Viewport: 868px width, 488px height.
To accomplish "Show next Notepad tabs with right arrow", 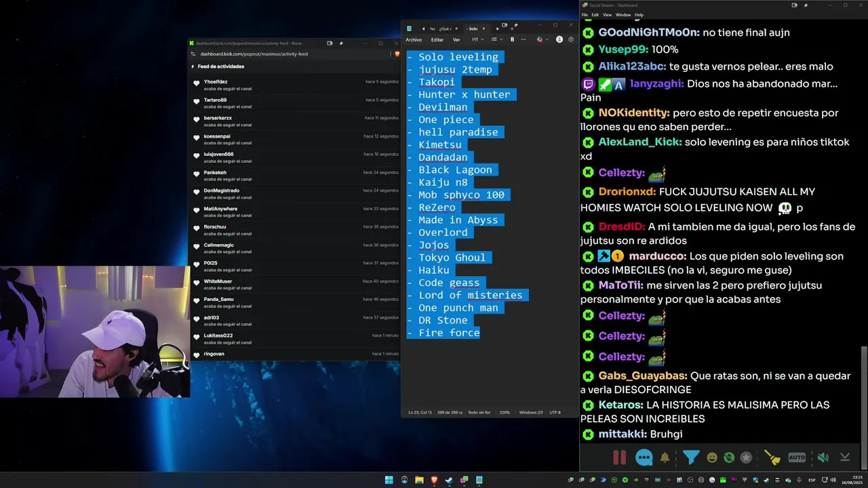I will click(x=497, y=28).
